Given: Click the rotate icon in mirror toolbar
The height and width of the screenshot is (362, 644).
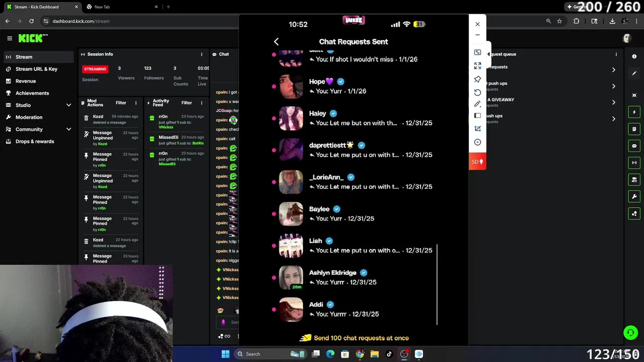Looking at the screenshot, I should coord(477,92).
